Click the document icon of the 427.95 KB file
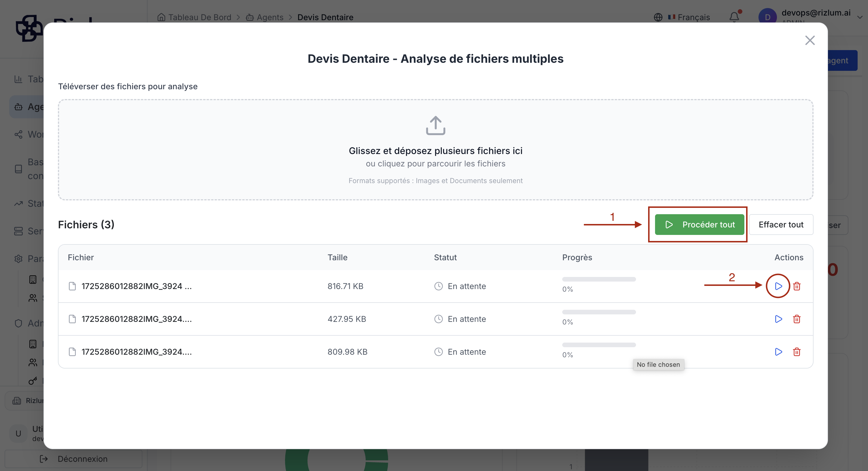The image size is (868, 471). 72,319
